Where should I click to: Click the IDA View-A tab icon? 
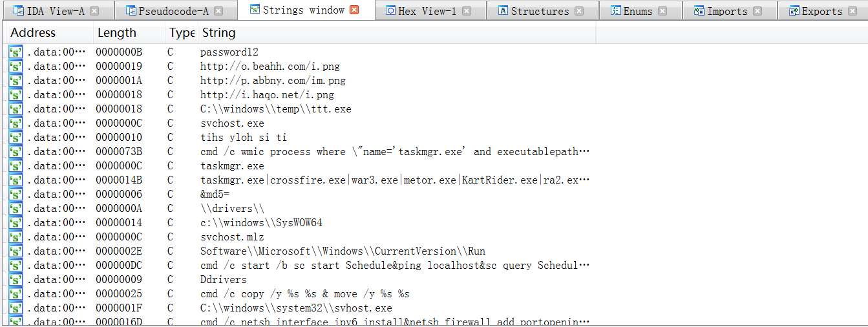[19, 11]
